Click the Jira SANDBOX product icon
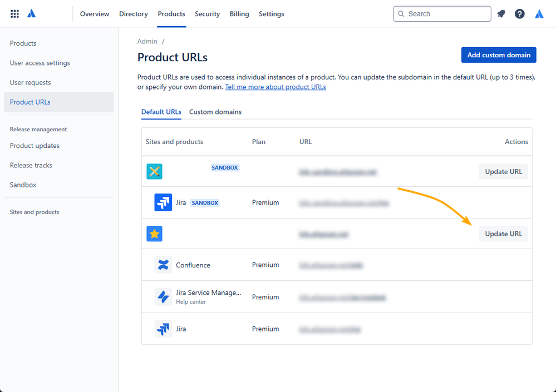The height and width of the screenshot is (392, 556). tap(163, 202)
